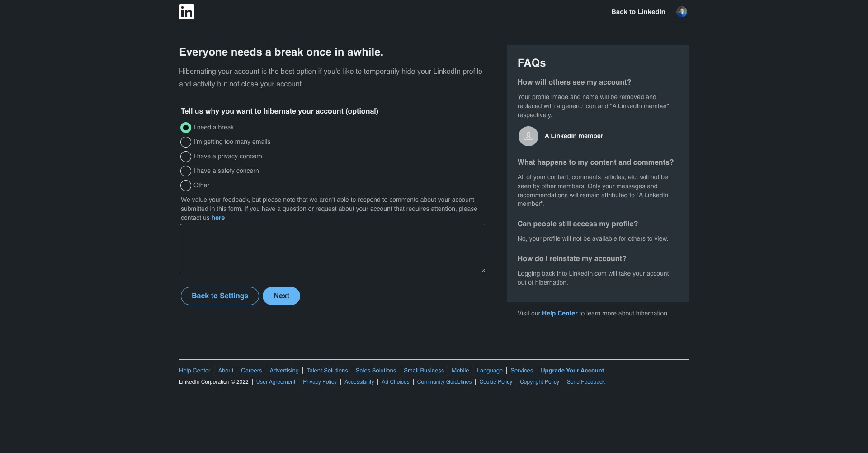Open the Services footer link
868x453 pixels.
pos(521,371)
